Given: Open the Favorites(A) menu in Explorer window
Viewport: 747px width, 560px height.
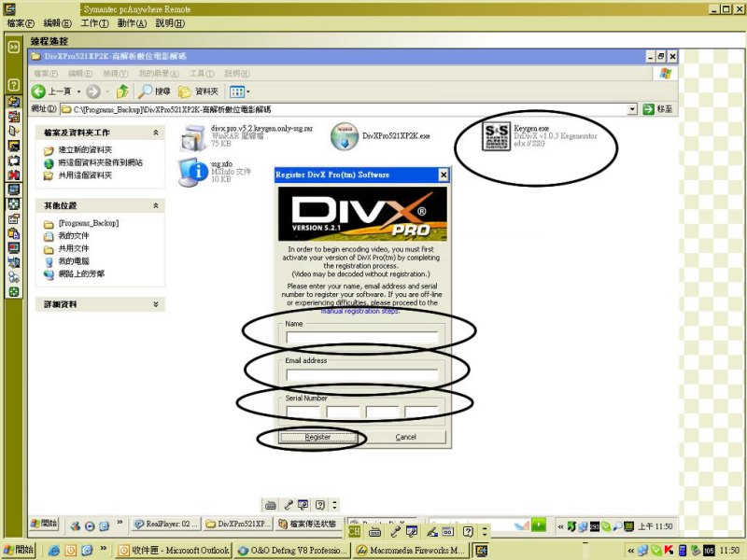Looking at the screenshot, I should (x=159, y=74).
